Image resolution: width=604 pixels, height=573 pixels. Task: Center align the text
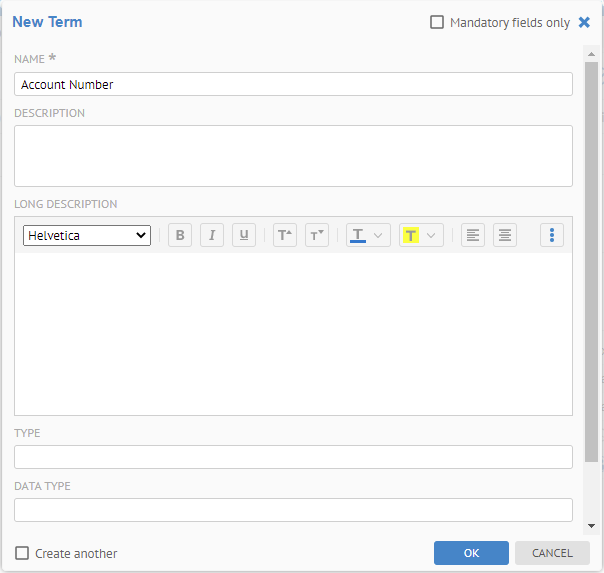(x=505, y=236)
